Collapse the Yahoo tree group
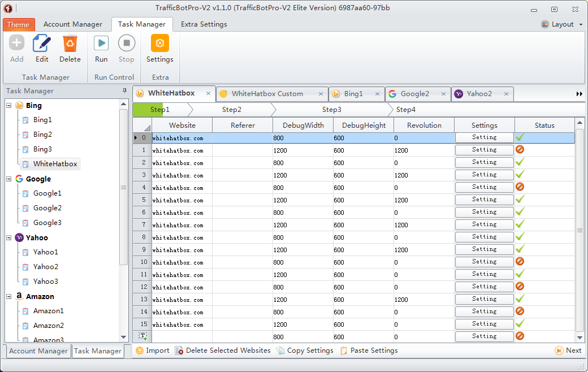Screen dimensions: 588x372 [9, 237]
